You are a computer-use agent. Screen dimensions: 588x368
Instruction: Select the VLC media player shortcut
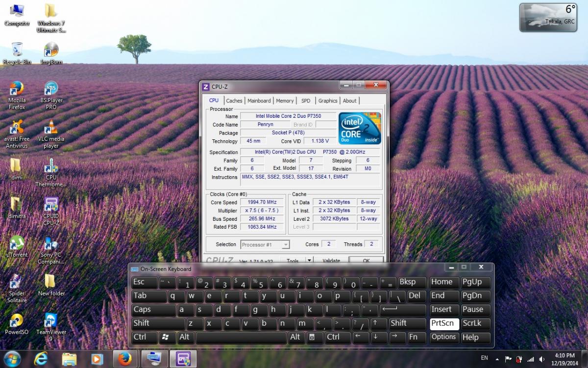[x=51, y=134]
